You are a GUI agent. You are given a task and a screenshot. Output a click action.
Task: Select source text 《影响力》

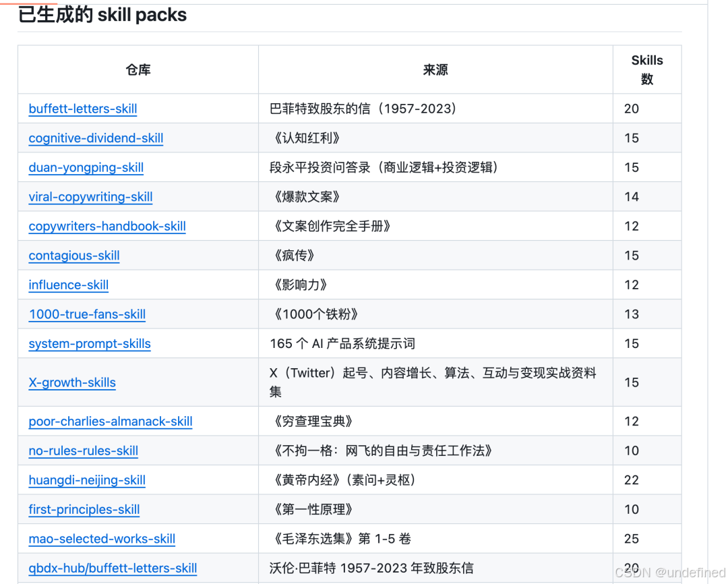pyautogui.click(x=301, y=285)
